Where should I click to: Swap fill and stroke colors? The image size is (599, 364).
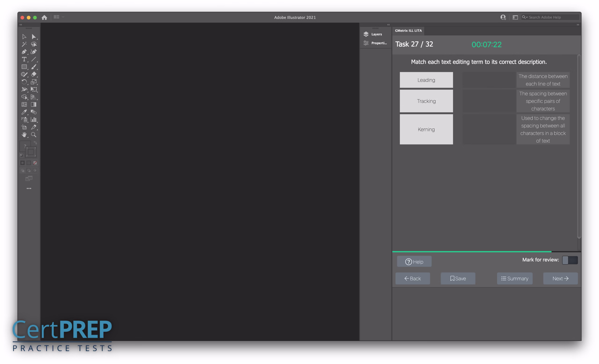click(x=35, y=143)
